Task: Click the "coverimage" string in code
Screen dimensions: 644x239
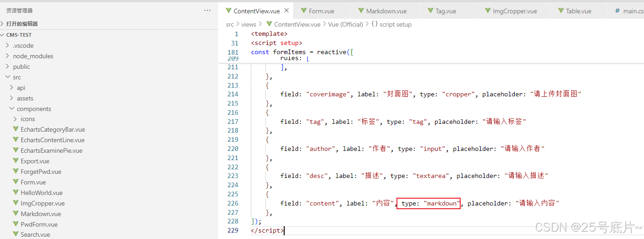Action: (328, 94)
